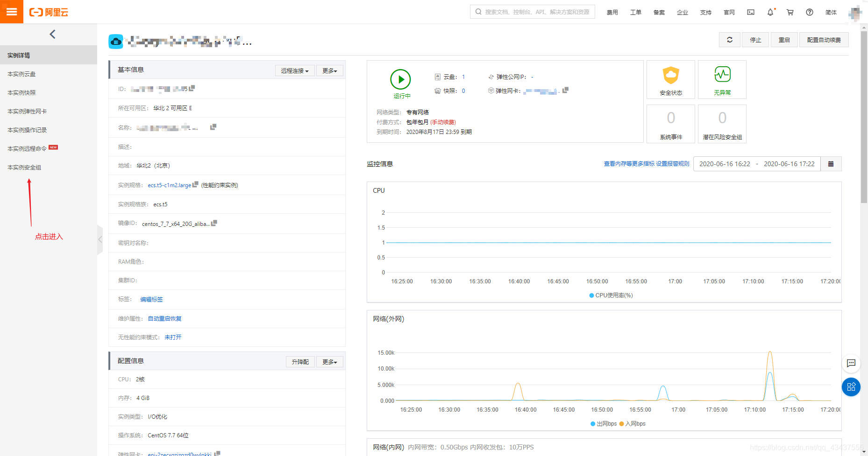Screen dimensions: 868x456
Task: Click the refresh icon button
Action: click(x=730, y=40)
